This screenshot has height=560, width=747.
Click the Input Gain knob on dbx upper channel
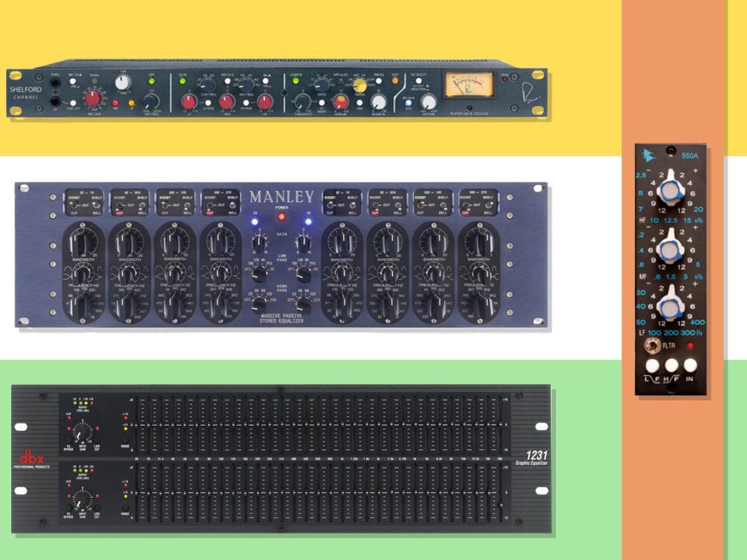pos(82,432)
